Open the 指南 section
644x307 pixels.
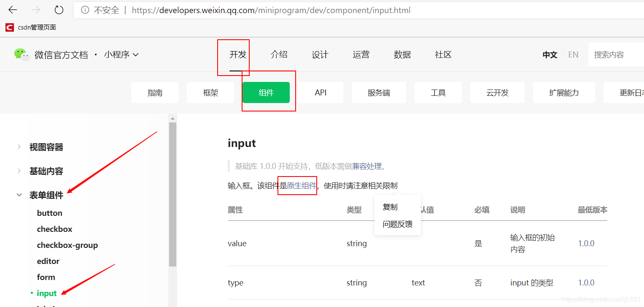pyautogui.click(x=155, y=92)
